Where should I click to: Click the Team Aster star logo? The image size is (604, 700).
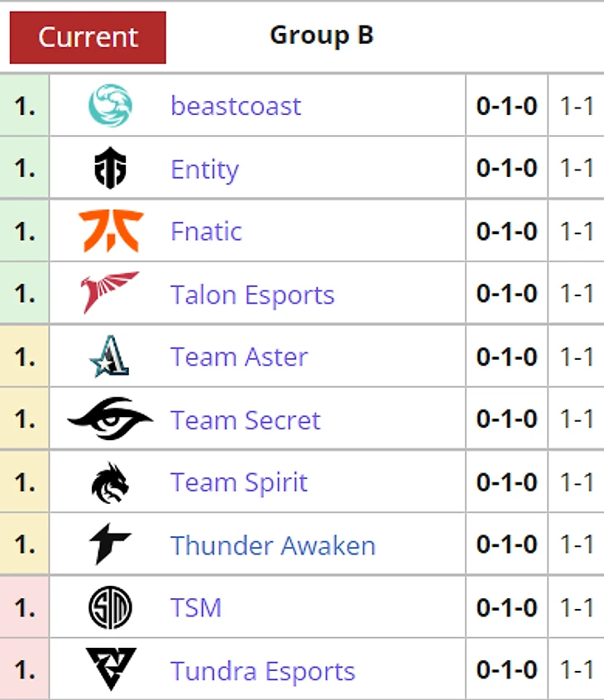tap(110, 357)
